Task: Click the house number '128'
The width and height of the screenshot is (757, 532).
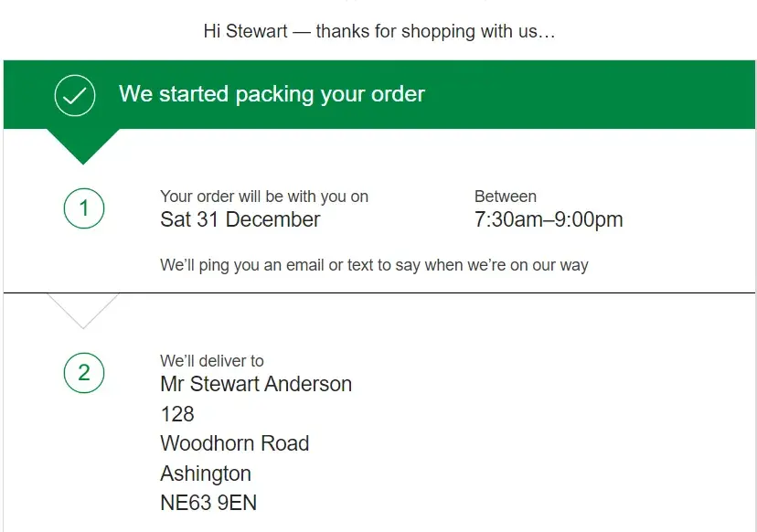Action: click(x=177, y=414)
